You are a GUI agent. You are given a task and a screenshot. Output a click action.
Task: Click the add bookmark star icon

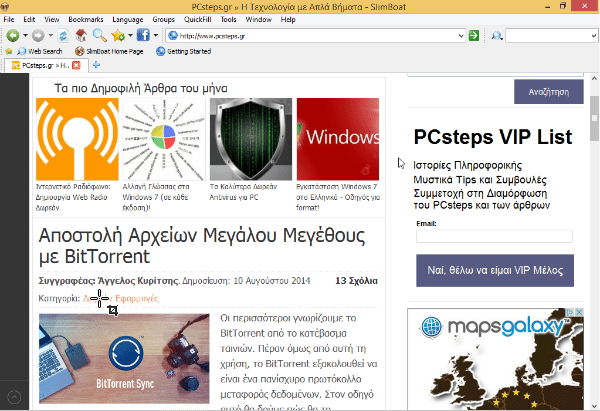point(118,36)
